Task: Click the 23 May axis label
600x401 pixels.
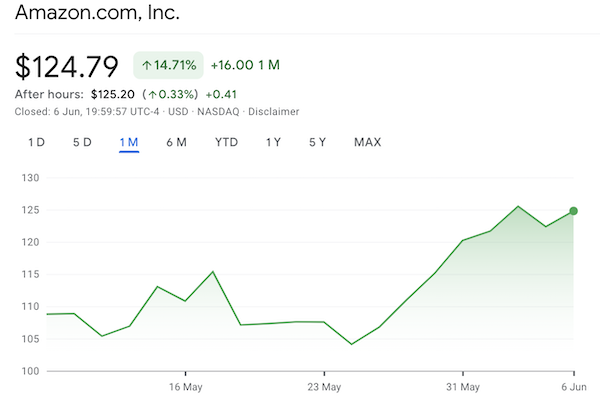Action: click(x=324, y=387)
